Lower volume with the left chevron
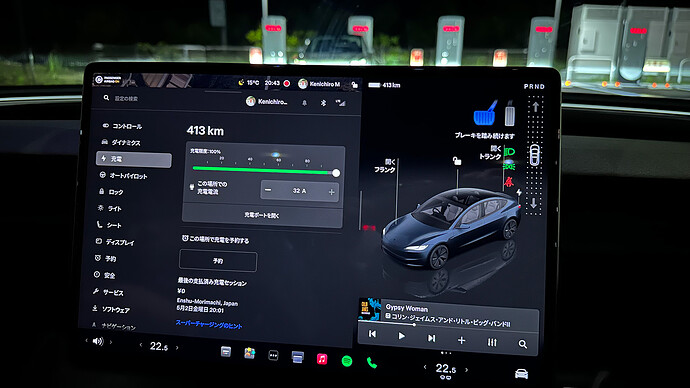The image size is (690, 388). point(86,340)
